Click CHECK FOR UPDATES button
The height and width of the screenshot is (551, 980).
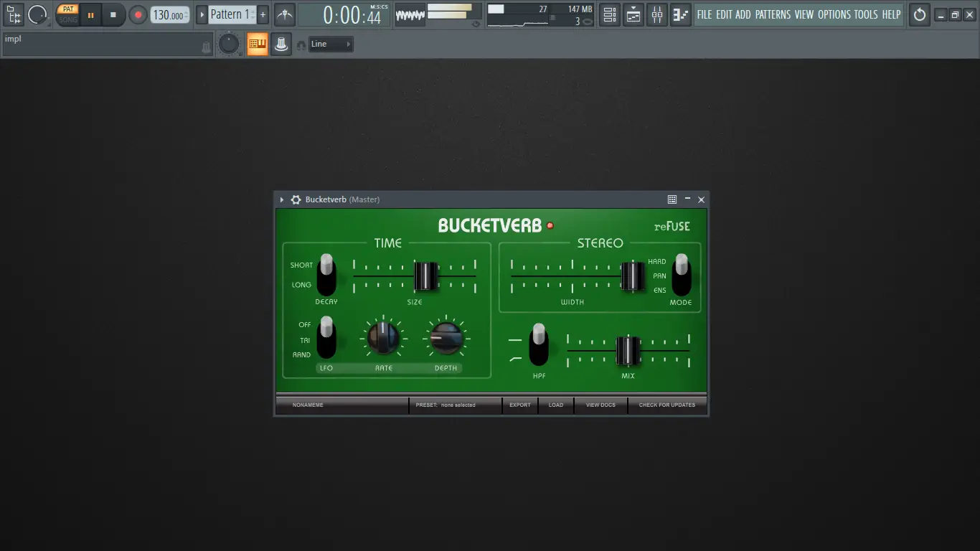click(667, 405)
